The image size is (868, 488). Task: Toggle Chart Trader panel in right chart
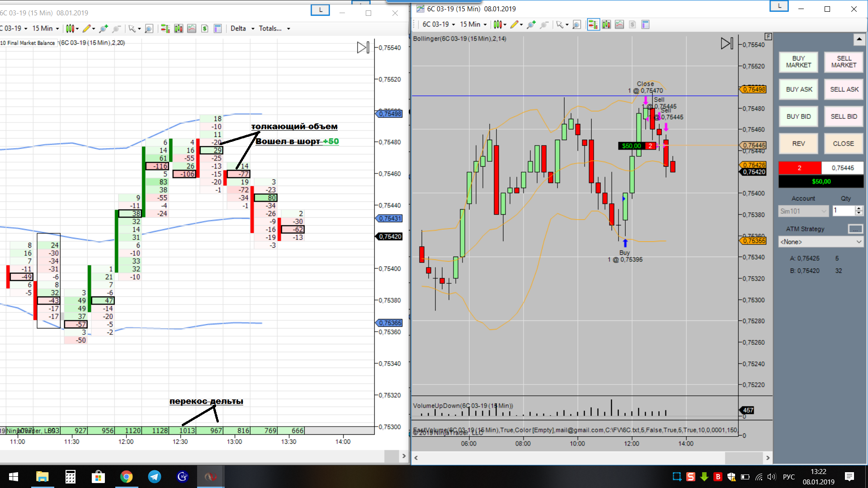(x=593, y=24)
